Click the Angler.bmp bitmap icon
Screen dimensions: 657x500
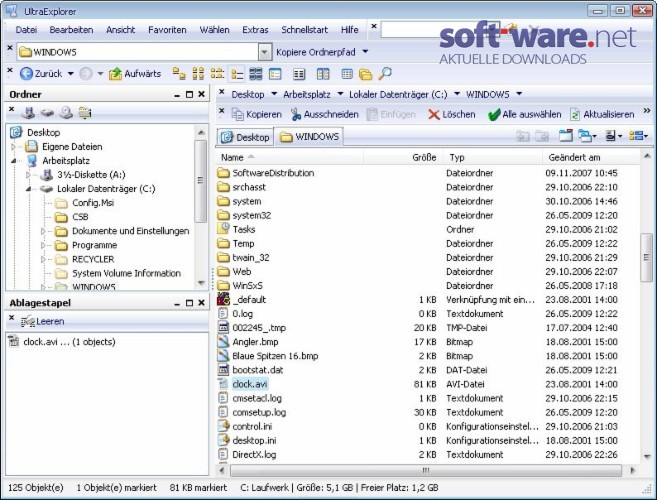224,342
